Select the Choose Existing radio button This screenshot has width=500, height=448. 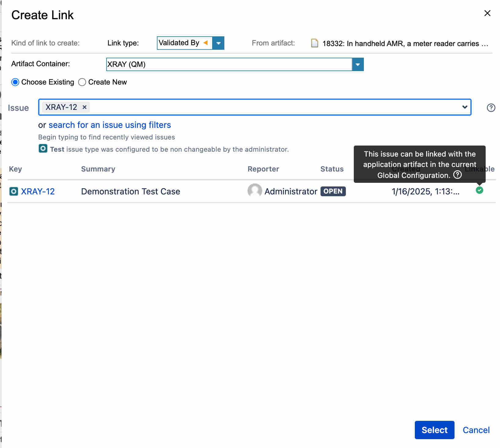(15, 82)
